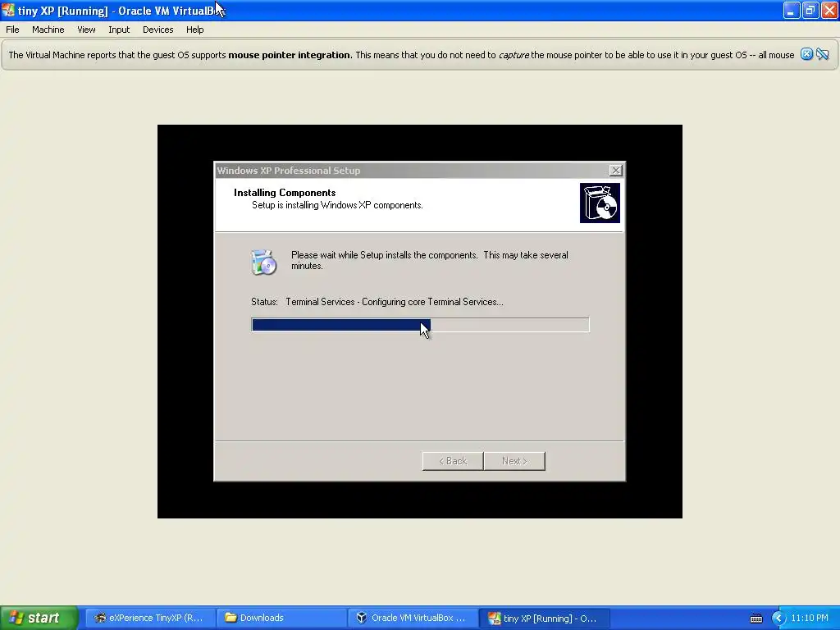
Task: Switch to eXPerience TinyXP taskbar window
Action: click(149, 618)
